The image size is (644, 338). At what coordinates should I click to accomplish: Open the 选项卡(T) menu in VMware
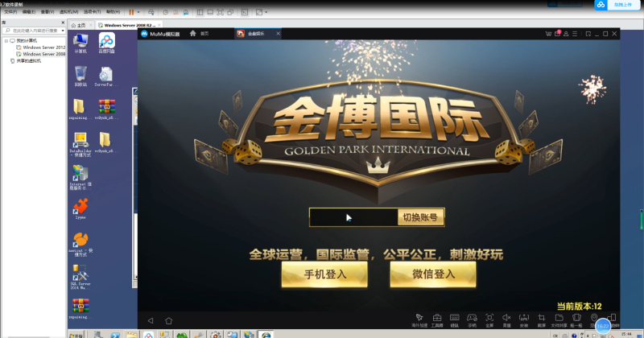(92, 12)
